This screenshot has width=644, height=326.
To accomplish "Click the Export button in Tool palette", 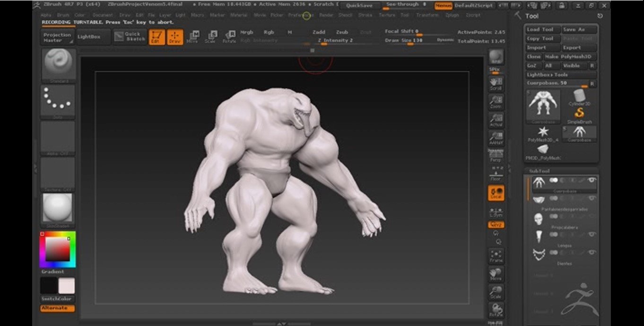I will (579, 48).
